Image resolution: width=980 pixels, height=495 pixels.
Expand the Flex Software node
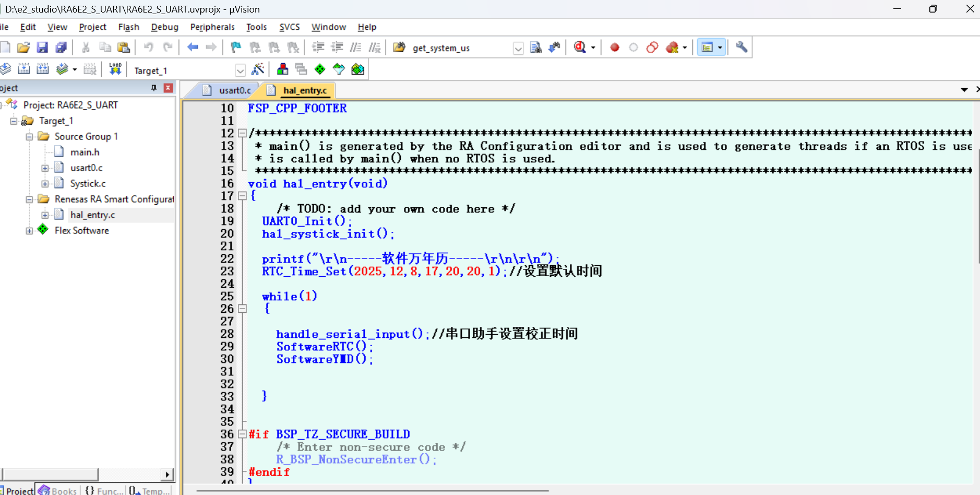29,231
